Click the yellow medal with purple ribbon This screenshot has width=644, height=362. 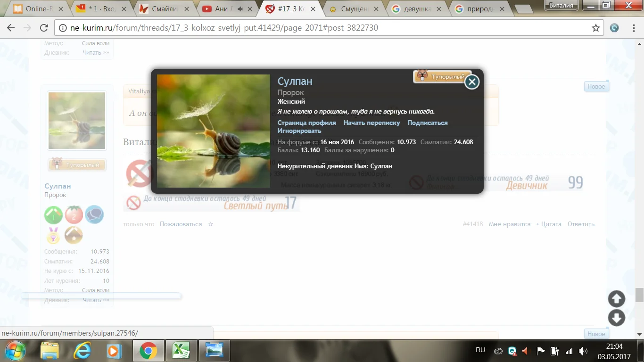point(54,235)
